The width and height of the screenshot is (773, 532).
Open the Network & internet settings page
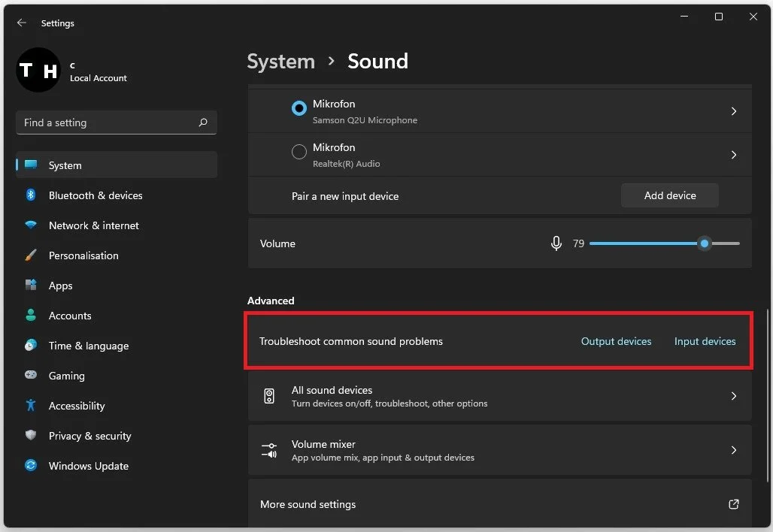coord(94,225)
